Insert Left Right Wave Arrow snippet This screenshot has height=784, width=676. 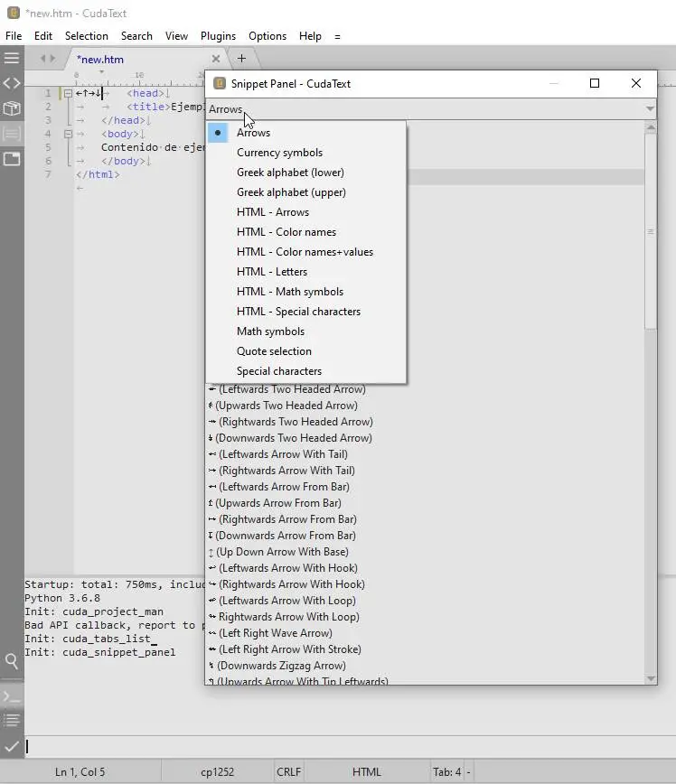click(426, 633)
